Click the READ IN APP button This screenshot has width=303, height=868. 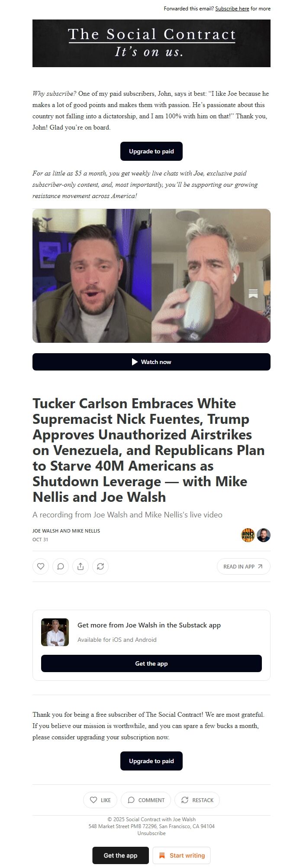[x=244, y=566]
